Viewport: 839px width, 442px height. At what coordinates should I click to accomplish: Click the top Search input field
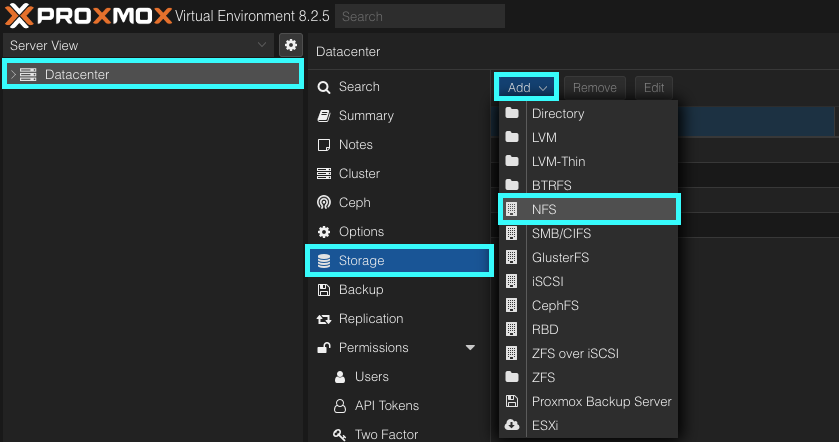click(420, 16)
